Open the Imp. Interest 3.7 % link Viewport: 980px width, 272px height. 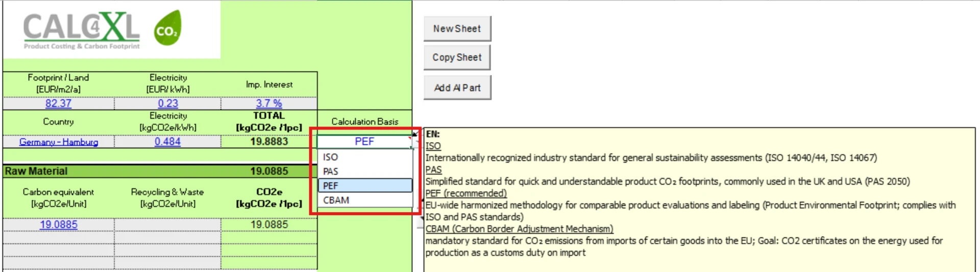(x=269, y=103)
